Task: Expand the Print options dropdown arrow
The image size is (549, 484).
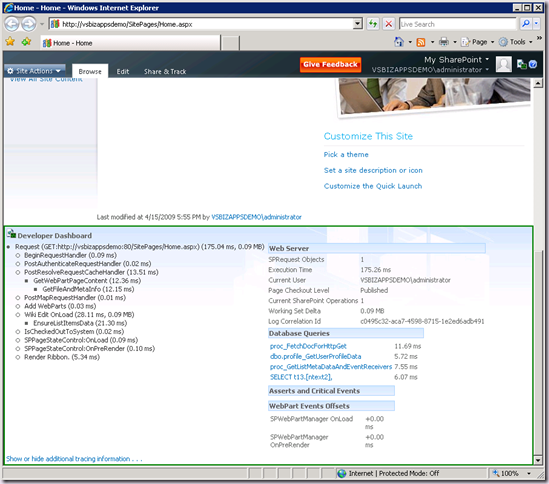Action: tap(455, 42)
